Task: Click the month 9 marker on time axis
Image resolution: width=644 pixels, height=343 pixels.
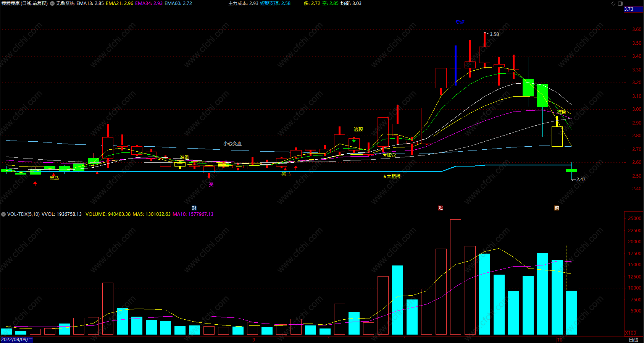Action: (x=254, y=340)
